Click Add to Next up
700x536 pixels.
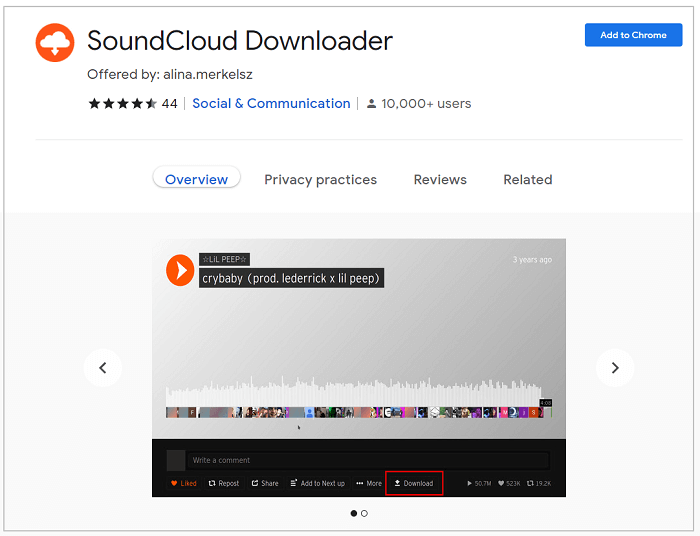pos(317,483)
